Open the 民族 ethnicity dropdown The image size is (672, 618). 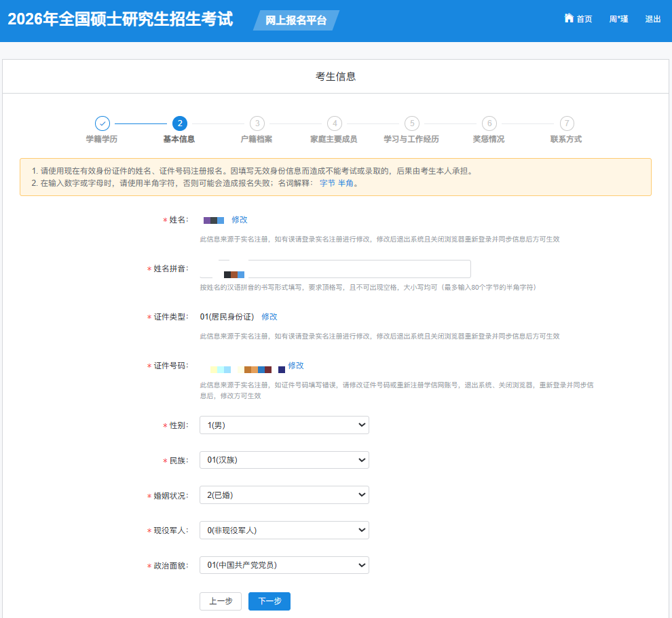tap(284, 459)
